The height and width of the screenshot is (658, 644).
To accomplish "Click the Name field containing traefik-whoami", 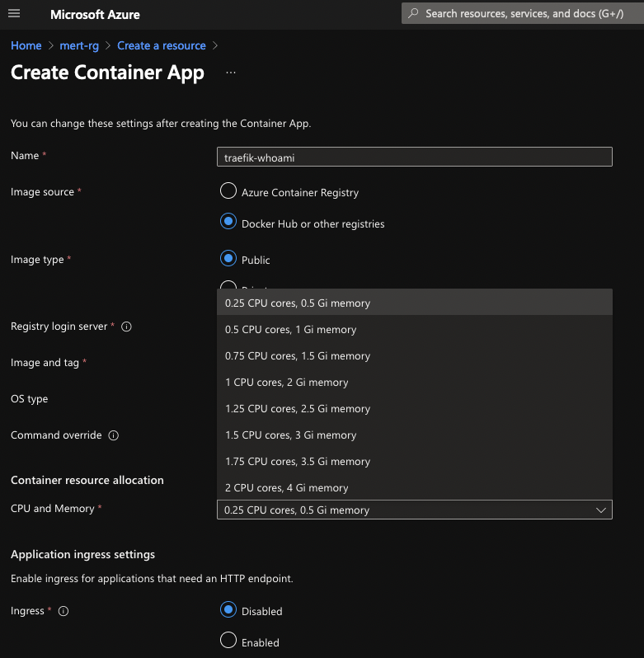I will click(x=415, y=157).
